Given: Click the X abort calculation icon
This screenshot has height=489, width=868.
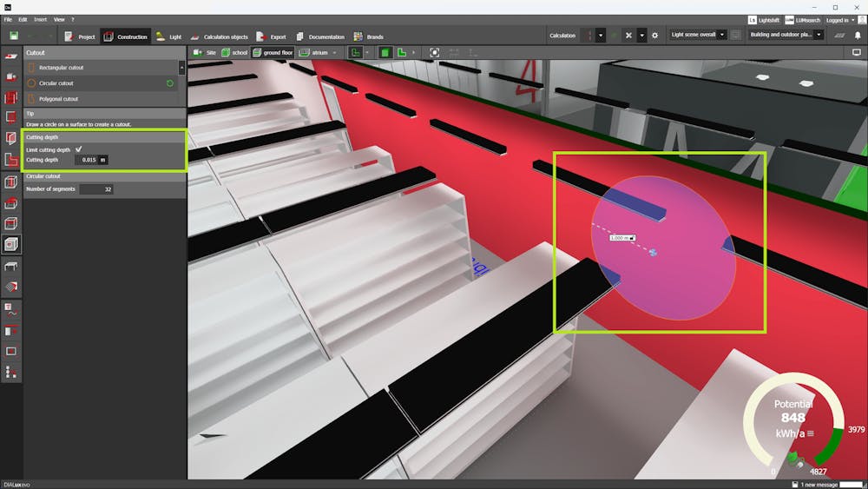Looking at the screenshot, I should pos(628,36).
